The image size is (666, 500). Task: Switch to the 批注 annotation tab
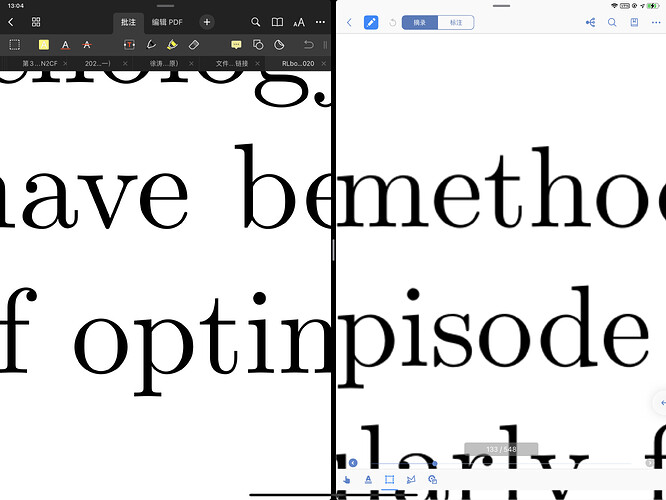(128, 22)
